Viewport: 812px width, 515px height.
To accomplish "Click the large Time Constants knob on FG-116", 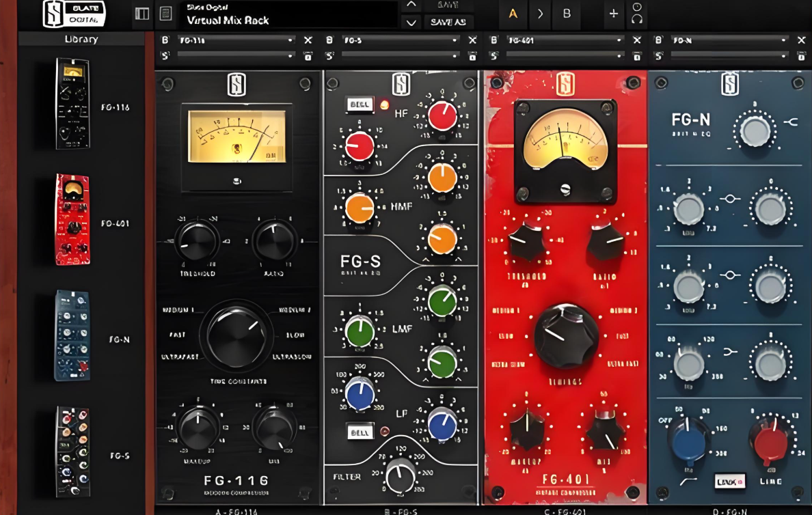I will tap(236, 335).
